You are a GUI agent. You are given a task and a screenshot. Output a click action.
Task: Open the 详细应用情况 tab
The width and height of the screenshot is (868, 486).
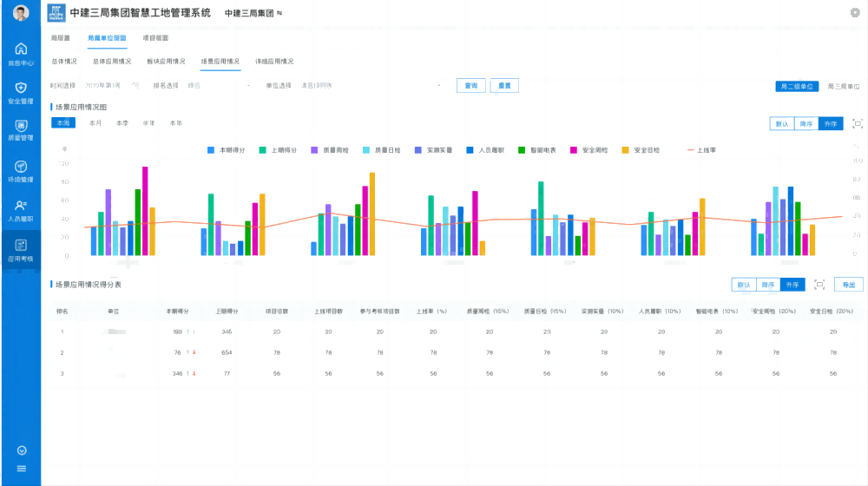[x=274, y=62]
